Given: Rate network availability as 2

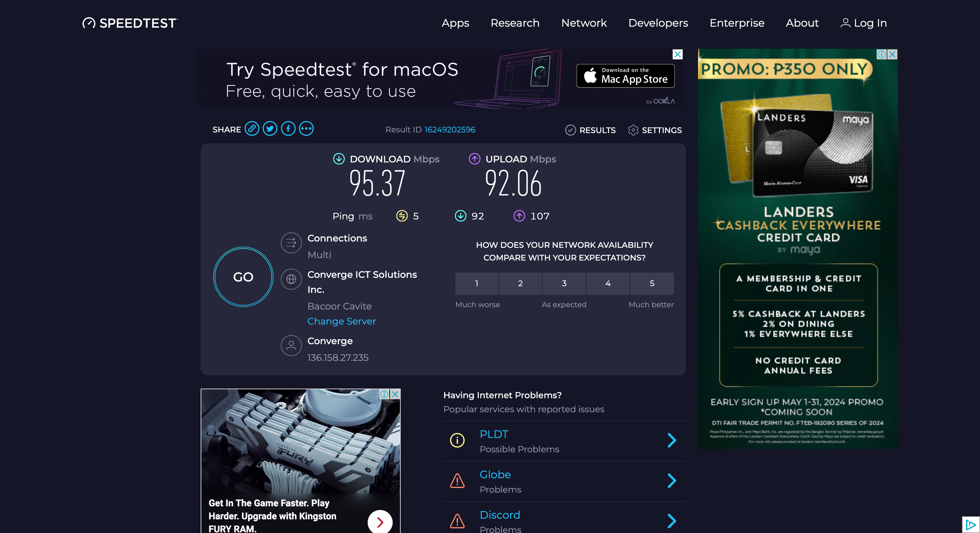Looking at the screenshot, I should 520,283.
